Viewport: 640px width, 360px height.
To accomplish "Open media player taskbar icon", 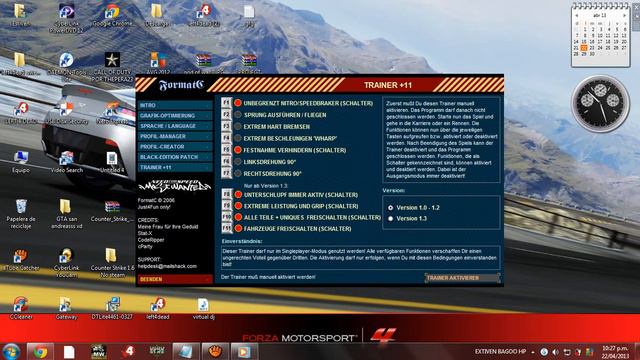I will click(x=244, y=351).
